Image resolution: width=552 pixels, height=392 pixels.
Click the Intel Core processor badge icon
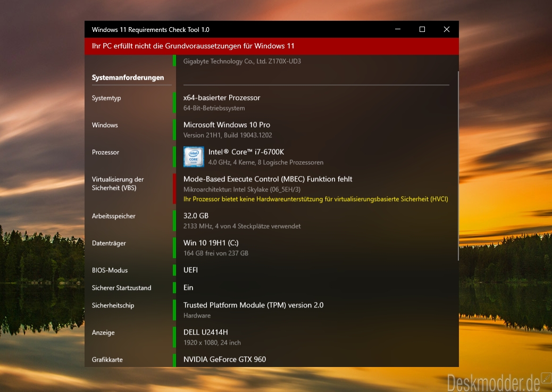point(194,157)
